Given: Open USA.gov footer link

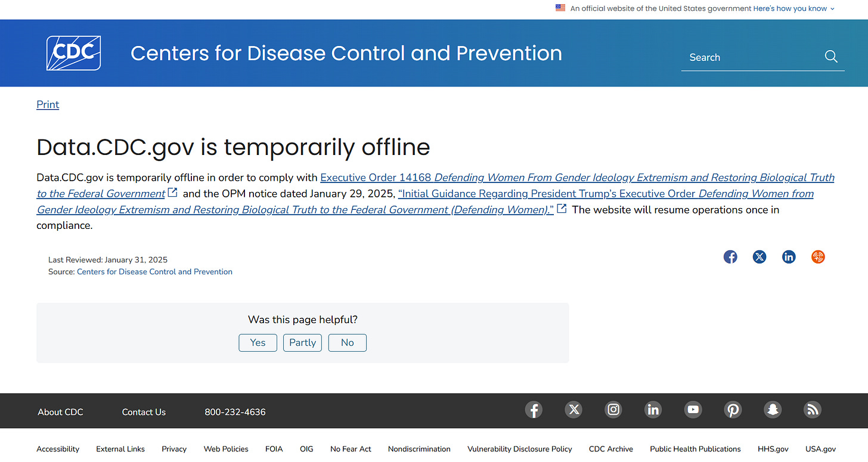Looking at the screenshot, I should [x=820, y=449].
